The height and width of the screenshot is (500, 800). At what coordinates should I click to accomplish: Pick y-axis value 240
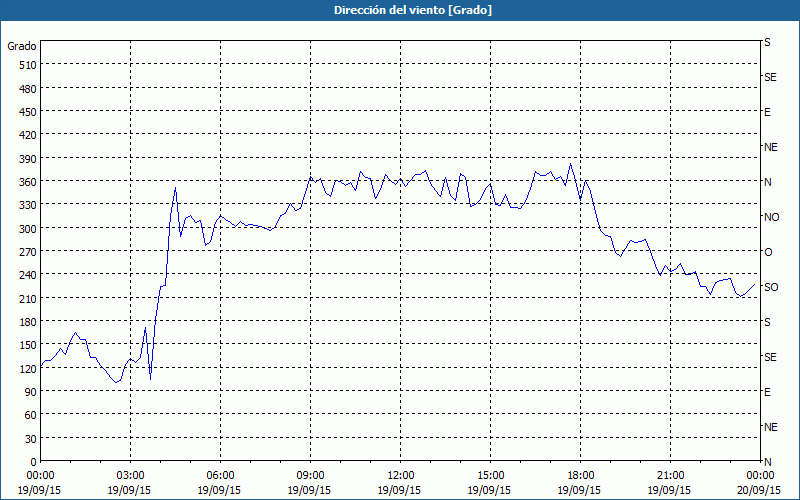coord(28,275)
